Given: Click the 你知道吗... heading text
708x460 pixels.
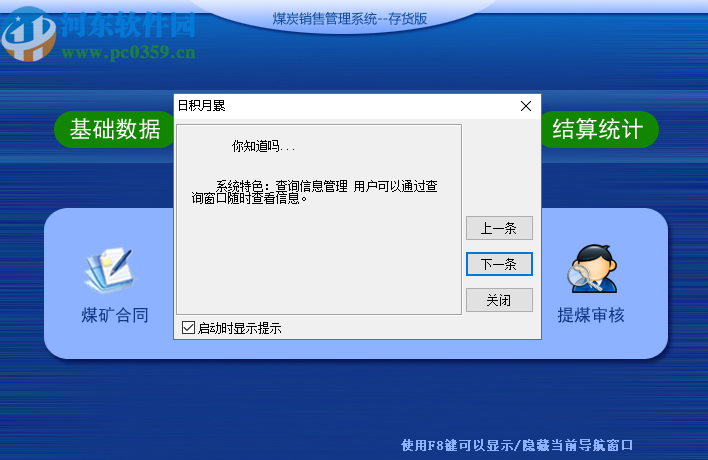Looking at the screenshot, I should 263,146.
